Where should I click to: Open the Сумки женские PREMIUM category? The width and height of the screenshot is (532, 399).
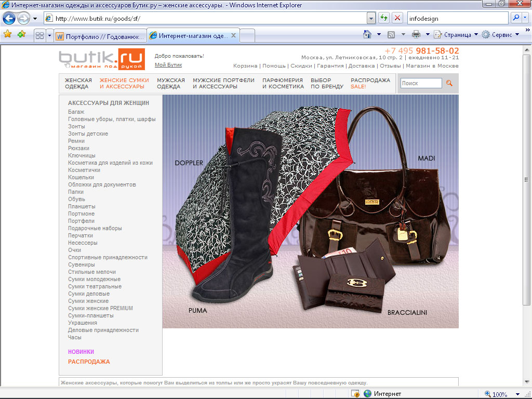100,309
